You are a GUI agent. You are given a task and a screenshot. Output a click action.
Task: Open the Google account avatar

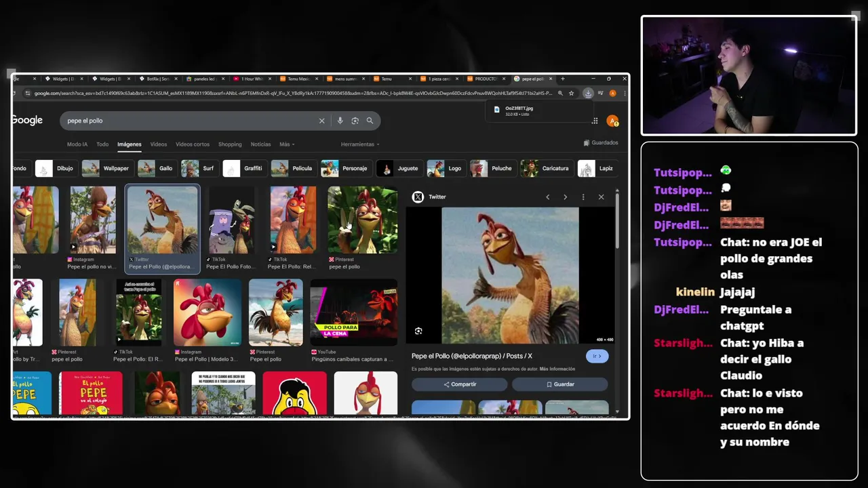[x=612, y=121]
